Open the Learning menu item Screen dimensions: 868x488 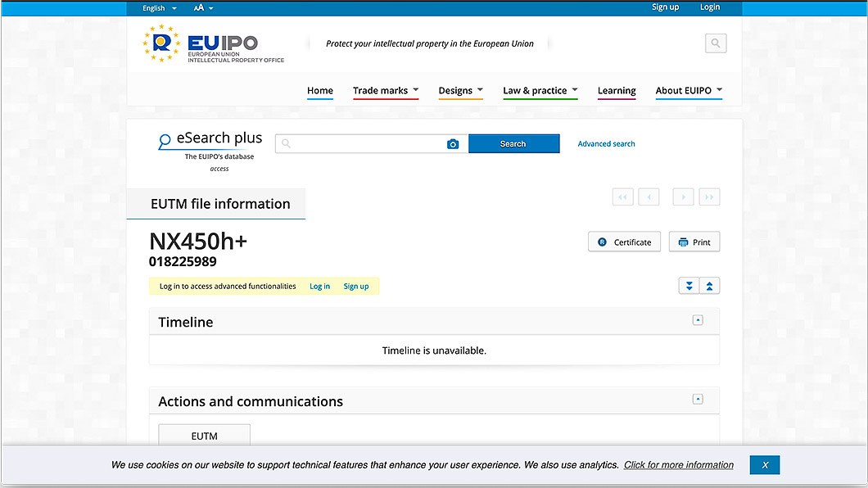click(617, 91)
